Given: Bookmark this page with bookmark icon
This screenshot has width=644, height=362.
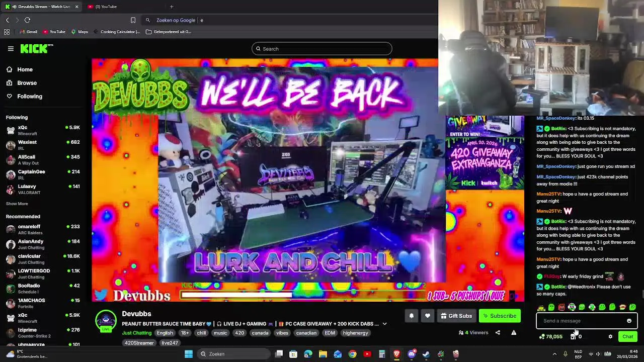Looking at the screenshot, I should point(133,20).
